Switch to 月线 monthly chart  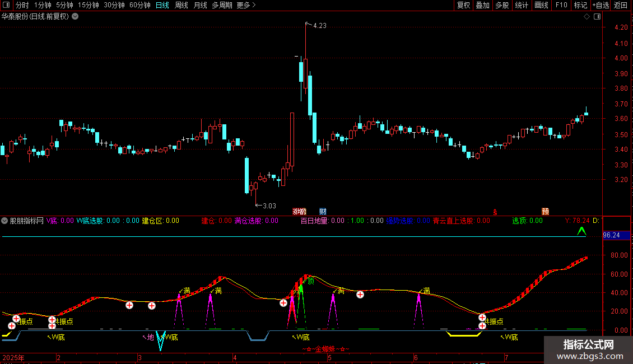click(200, 5)
